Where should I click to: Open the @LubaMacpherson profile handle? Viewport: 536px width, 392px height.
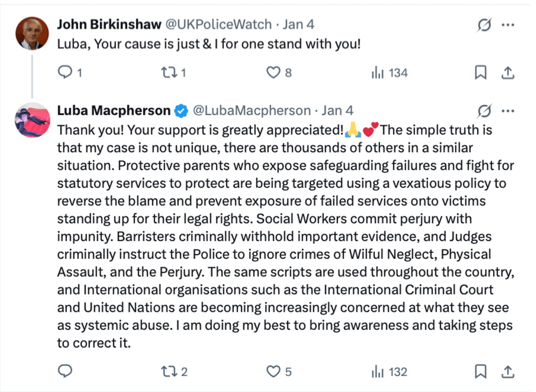(251, 110)
